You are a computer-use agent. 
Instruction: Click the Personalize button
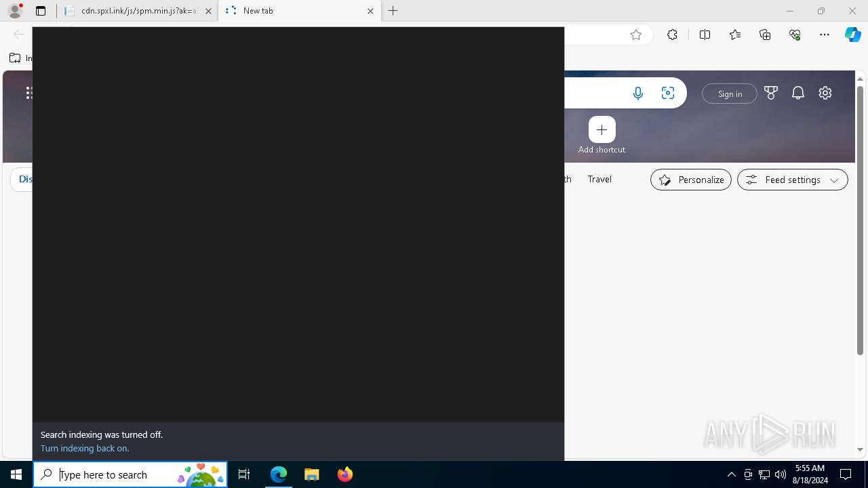pos(691,180)
